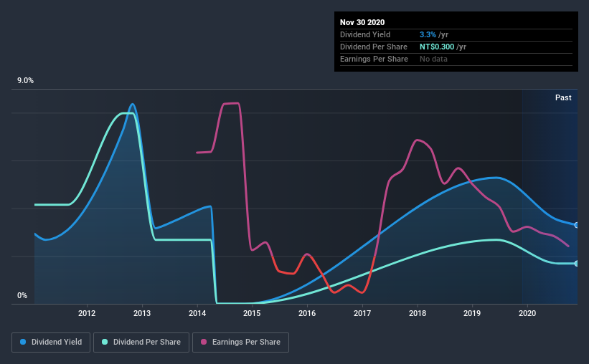Image resolution: width=589 pixels, height=364 pixels.
Task: Click the pink Earnings Per Share legend dot
Action: coord(204,342)
